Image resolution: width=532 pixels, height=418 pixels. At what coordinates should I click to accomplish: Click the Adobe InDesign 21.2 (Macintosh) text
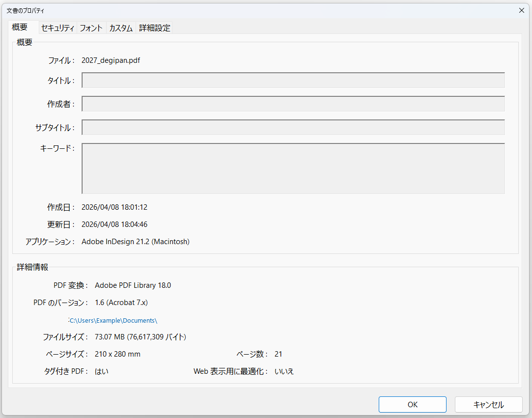point(136,242)
